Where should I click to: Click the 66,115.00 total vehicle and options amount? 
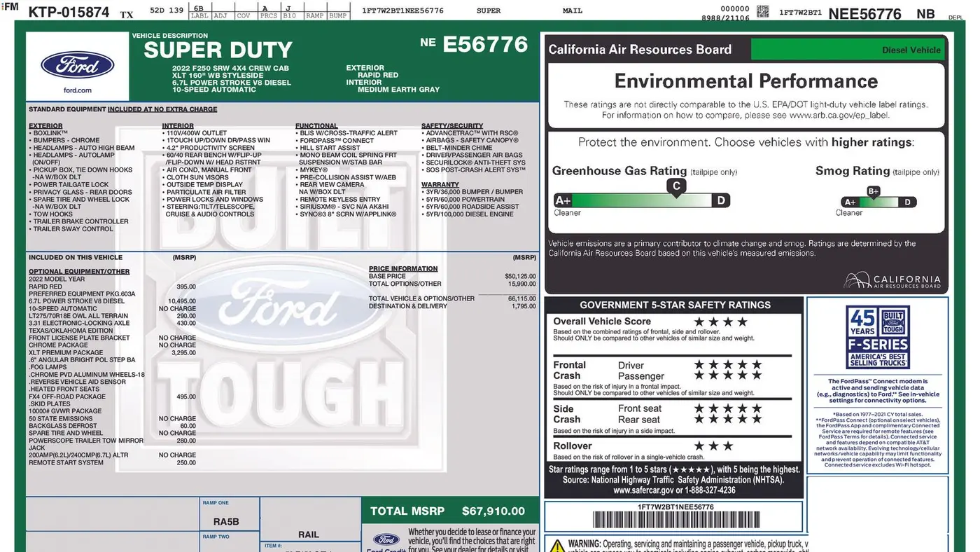521,298
